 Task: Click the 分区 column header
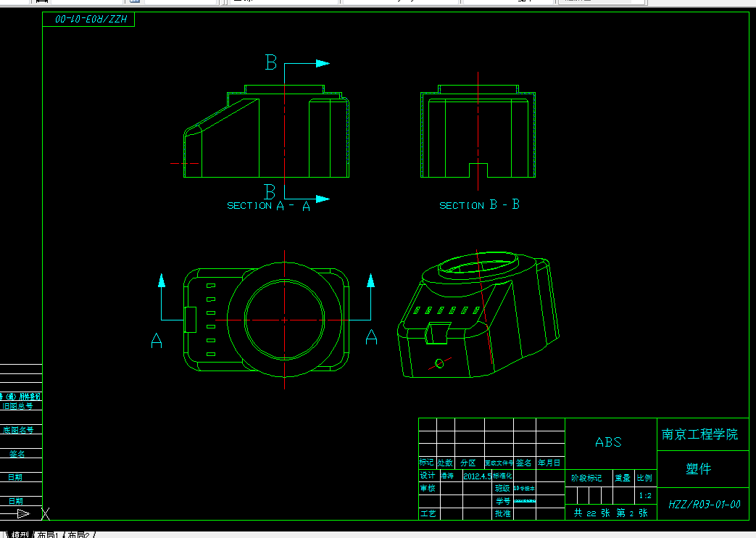[468, 463]
